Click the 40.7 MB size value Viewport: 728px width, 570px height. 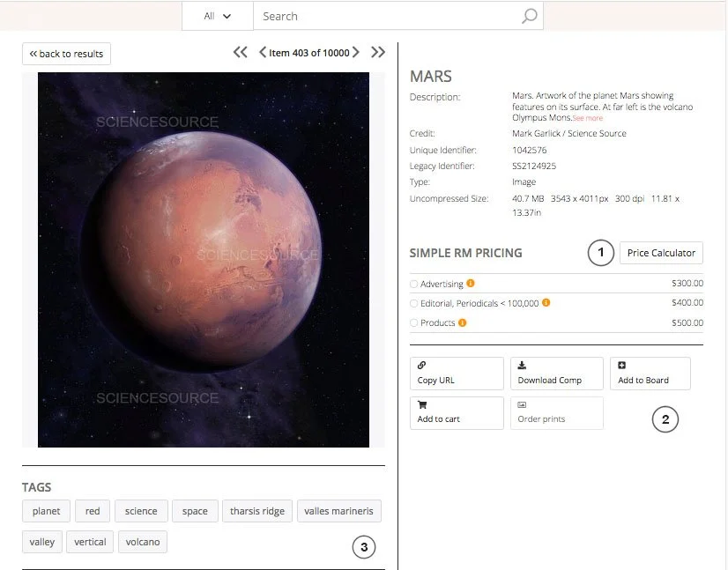click(528, 199)
